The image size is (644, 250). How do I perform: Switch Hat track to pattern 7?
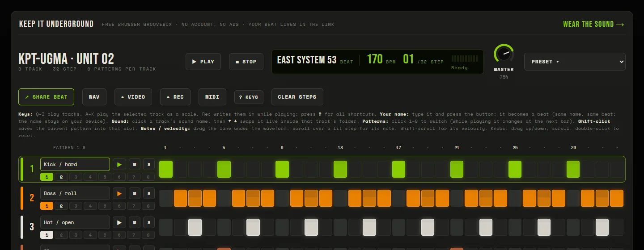coord(134,235)
